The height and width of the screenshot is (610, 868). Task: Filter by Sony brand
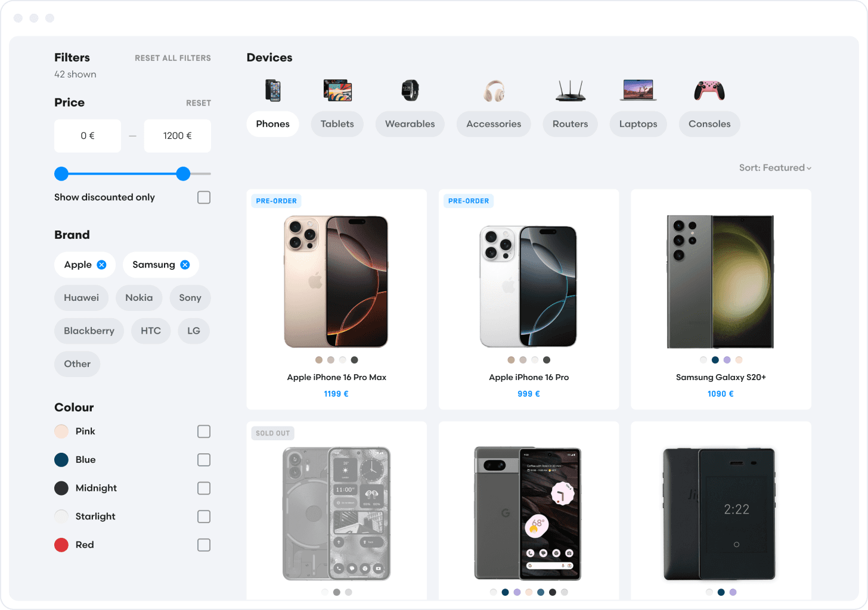[x=190, y=298]
